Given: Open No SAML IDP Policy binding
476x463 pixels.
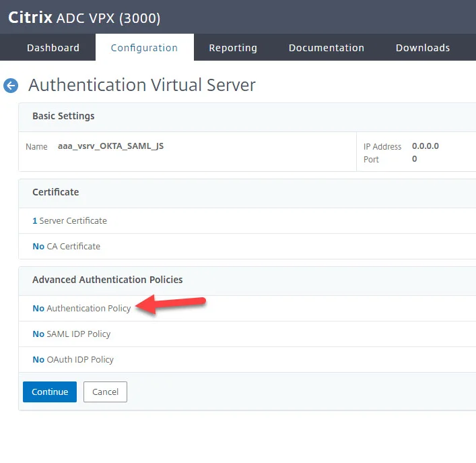Looking at the screenshot, I should coord(71,334).
